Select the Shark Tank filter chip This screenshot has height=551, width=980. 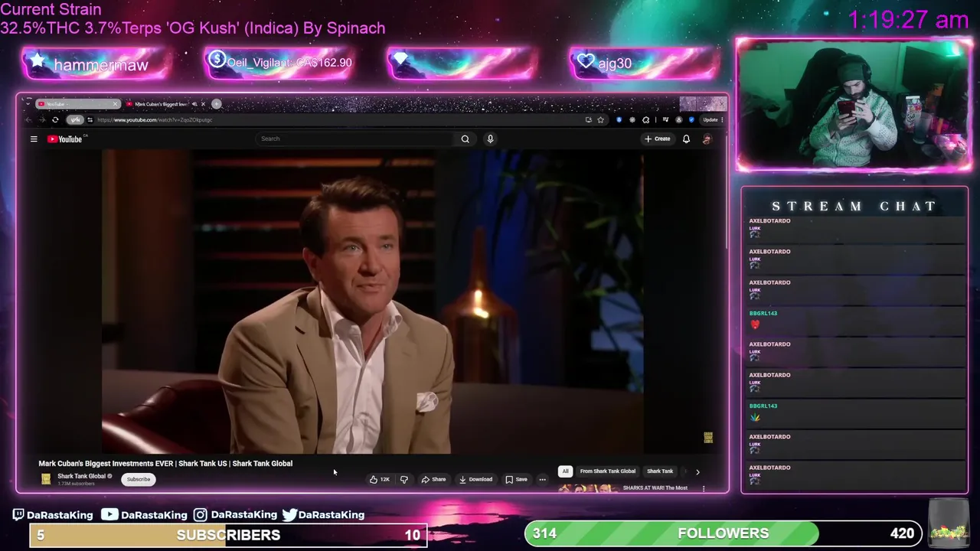[660, 471]
